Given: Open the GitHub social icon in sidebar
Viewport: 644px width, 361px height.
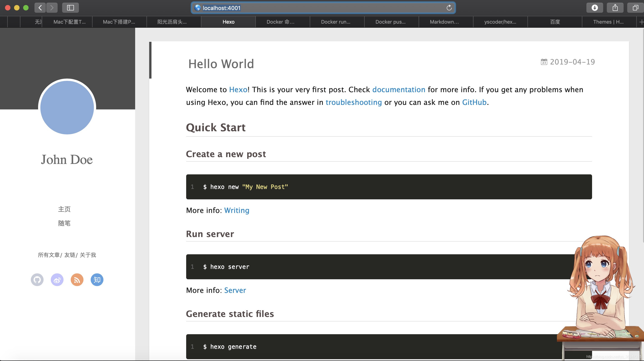Looking at the screenshot, I should point(37,280).
